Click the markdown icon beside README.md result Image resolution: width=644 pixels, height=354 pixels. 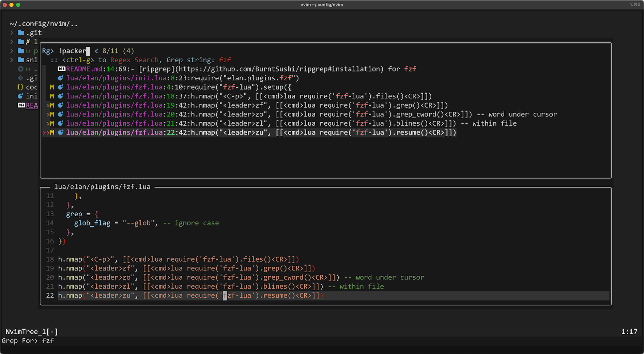[x=62, y=69]
